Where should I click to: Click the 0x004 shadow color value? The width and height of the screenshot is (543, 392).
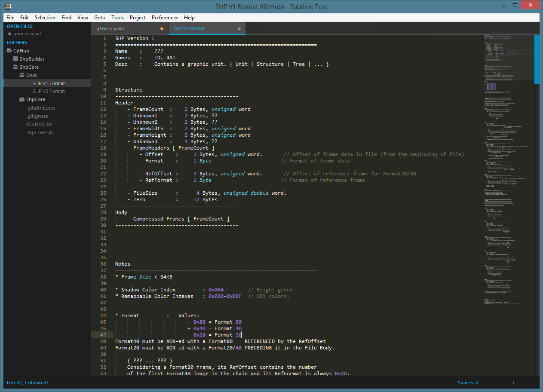click(x=216, y=290)
